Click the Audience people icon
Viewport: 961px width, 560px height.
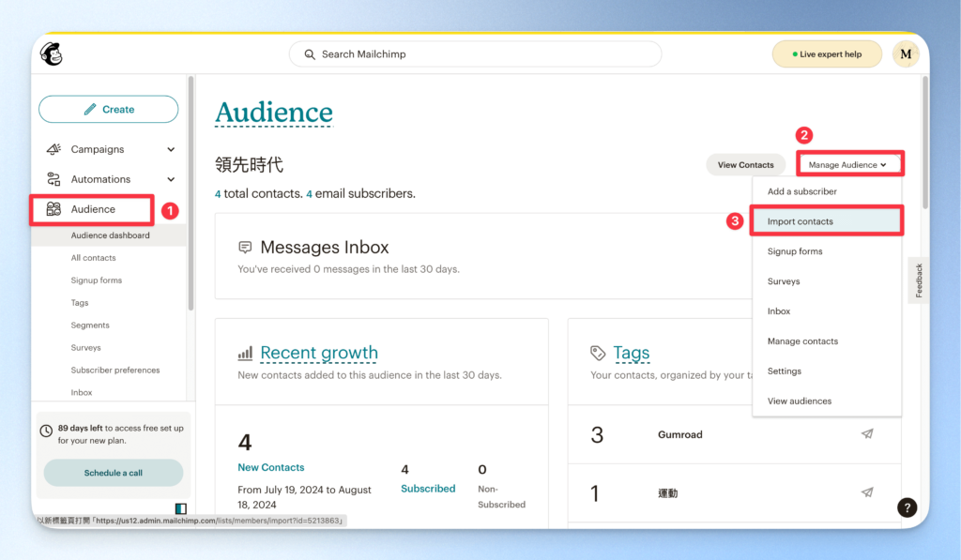point(53,209)
